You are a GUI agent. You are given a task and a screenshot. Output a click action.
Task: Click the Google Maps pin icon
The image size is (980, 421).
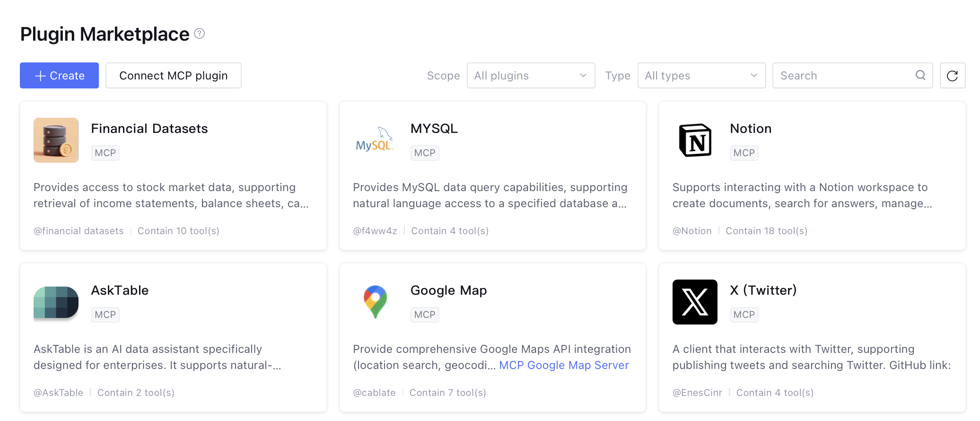coord(375,302)
